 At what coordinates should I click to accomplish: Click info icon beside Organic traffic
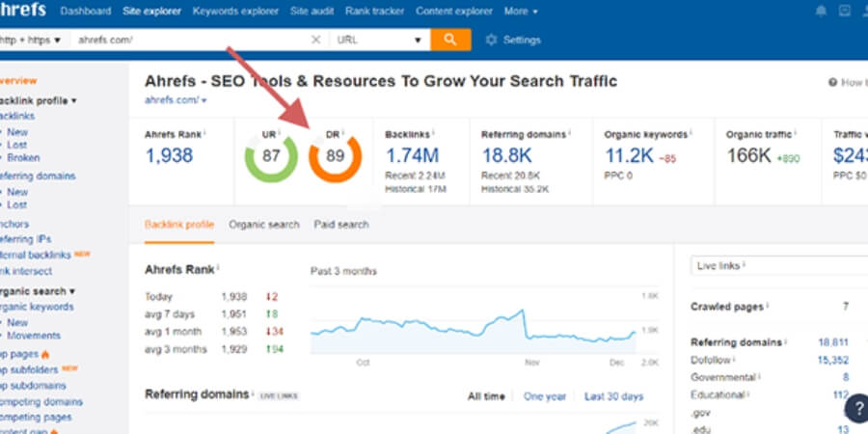pos(796,133)
